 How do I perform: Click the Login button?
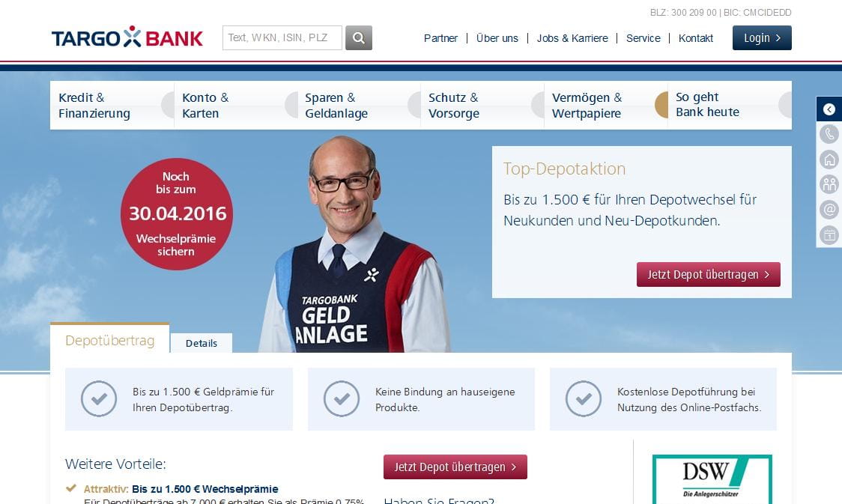pos(761,38)
